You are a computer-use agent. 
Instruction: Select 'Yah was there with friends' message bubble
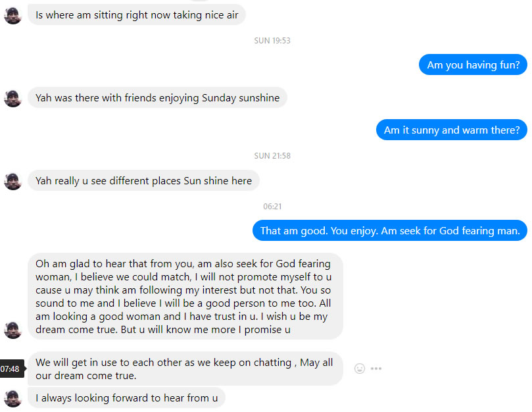[157, 98]
